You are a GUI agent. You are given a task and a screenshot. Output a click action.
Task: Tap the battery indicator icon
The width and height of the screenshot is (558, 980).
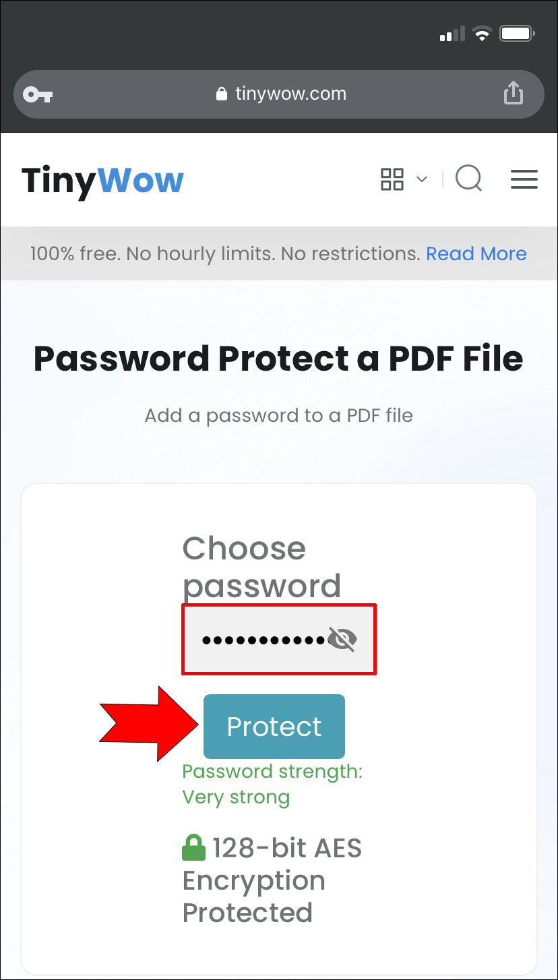click(x=518, y=34)
